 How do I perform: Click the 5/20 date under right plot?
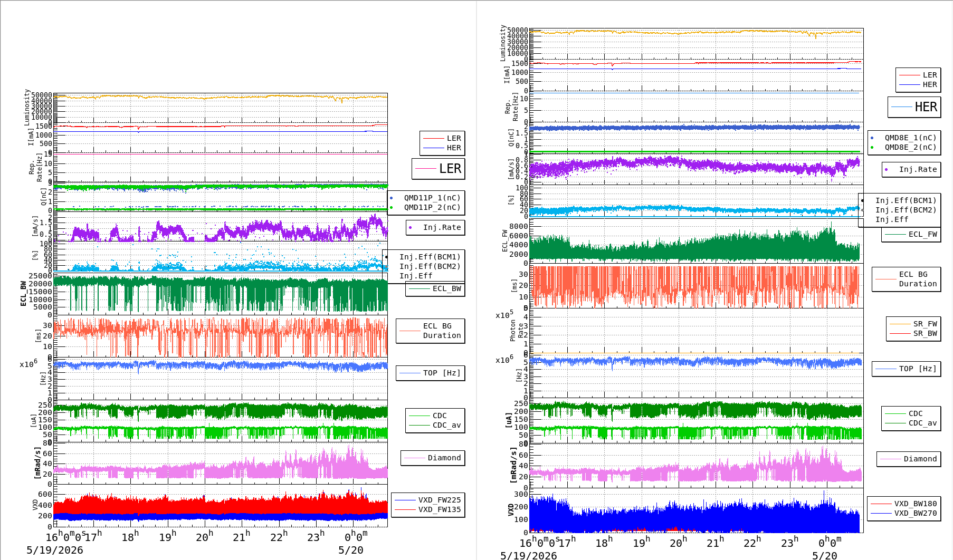824,555
